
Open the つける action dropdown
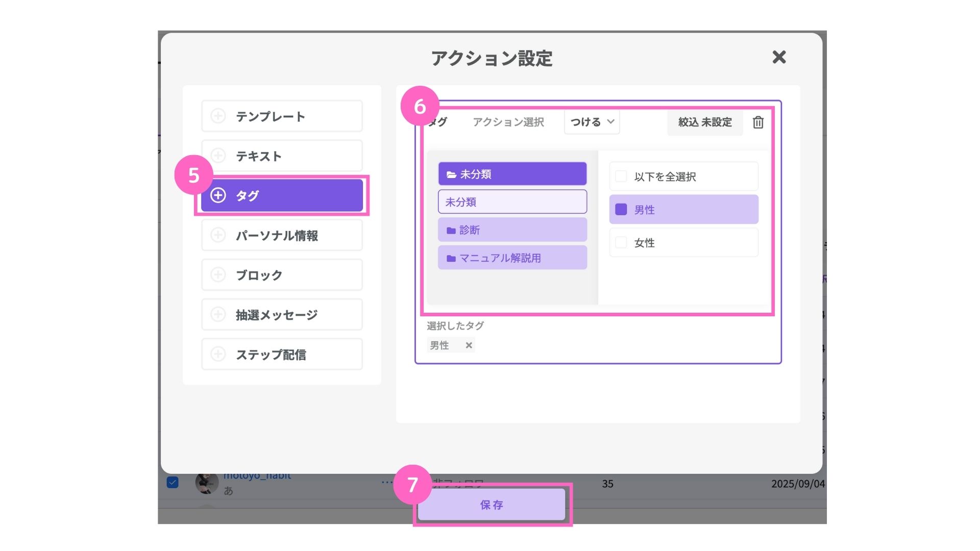coord(592,122)
